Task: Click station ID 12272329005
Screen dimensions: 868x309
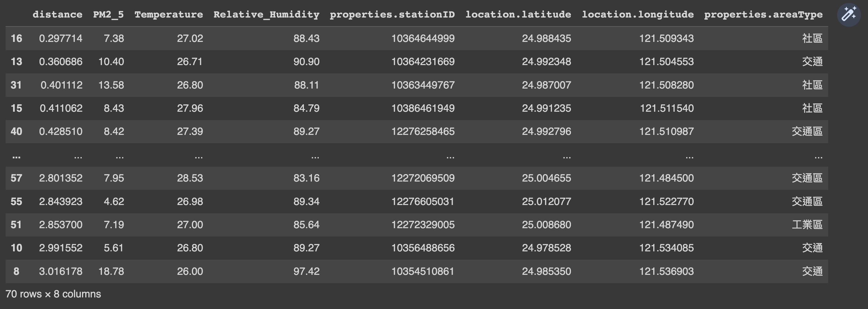Action: tap(423, 225)
